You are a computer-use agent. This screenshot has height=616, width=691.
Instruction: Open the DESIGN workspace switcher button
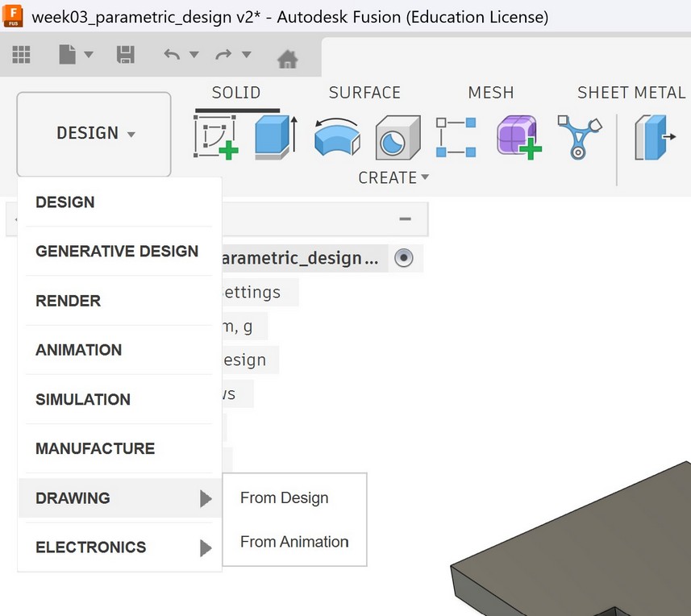coord(94,134)
